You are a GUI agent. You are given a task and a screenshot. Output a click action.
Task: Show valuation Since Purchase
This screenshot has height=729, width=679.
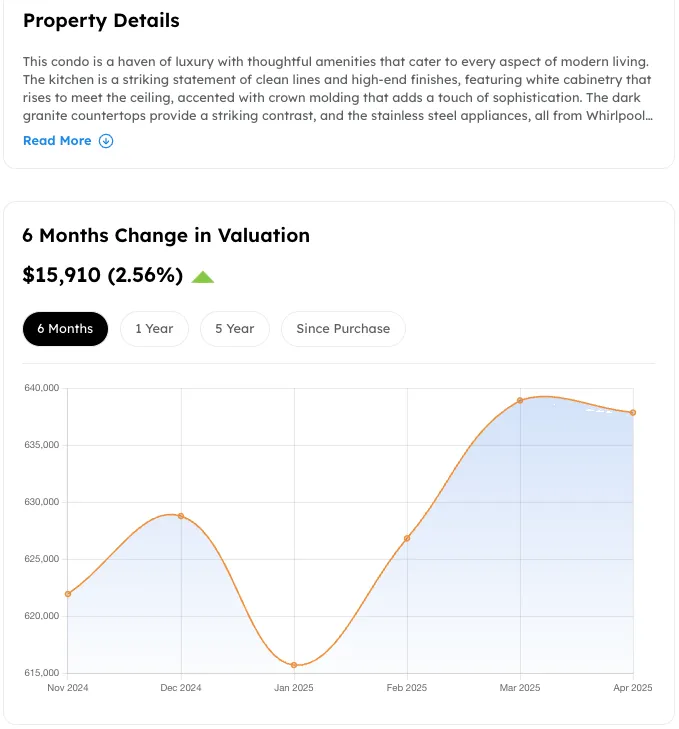[343, 329]
